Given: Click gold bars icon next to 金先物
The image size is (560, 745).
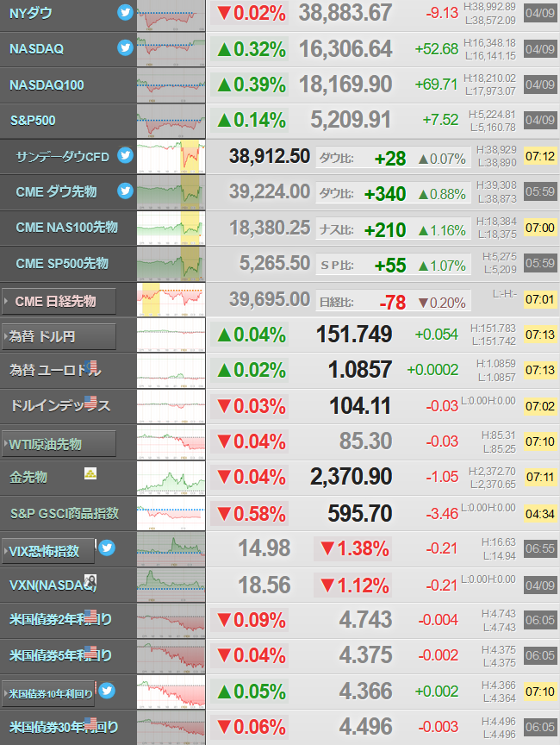Looking at the screenshot, I should point(90,473).
